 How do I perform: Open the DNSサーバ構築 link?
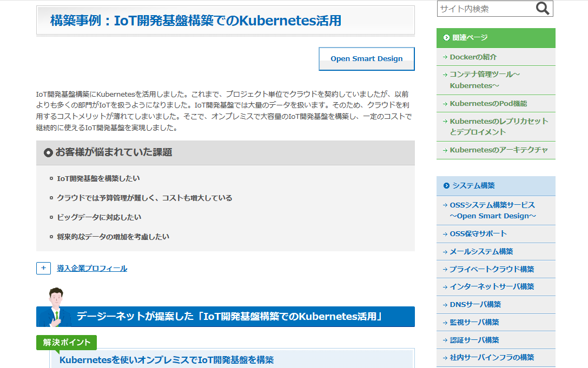[x=475, y=304]
